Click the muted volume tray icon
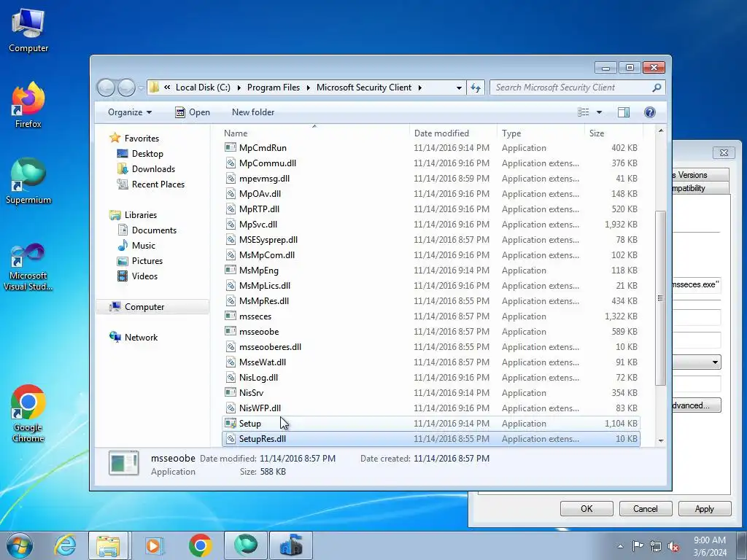This screenshot has width=747, height=560. (673, 546)
